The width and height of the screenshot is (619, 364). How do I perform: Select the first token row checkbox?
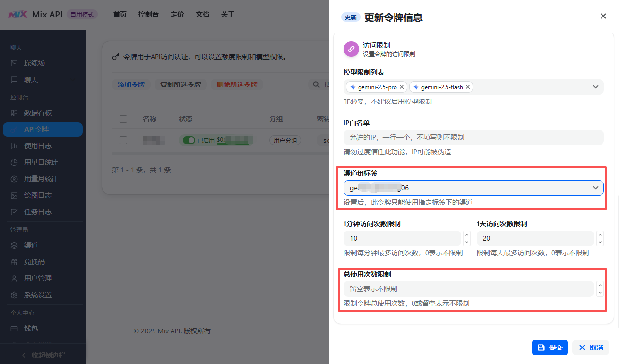click(x=123, y=140)
